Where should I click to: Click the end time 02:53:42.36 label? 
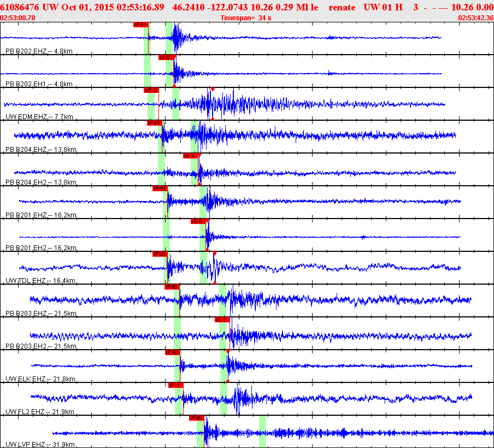point(476,18)
